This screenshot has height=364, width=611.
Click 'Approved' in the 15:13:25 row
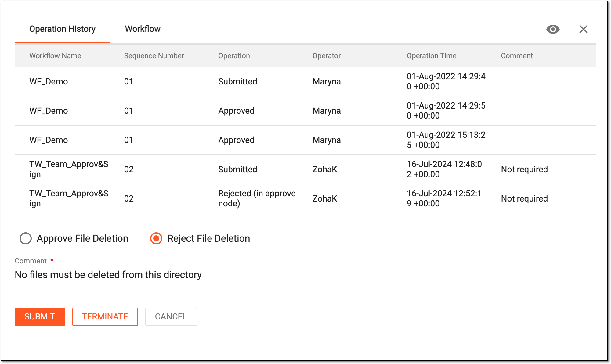click(x=236, y=140)
